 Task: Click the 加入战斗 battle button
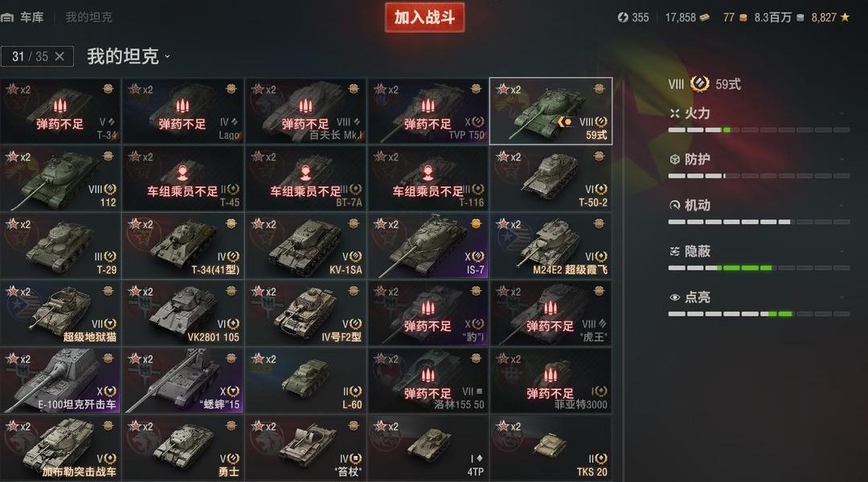tap(424, 18)
